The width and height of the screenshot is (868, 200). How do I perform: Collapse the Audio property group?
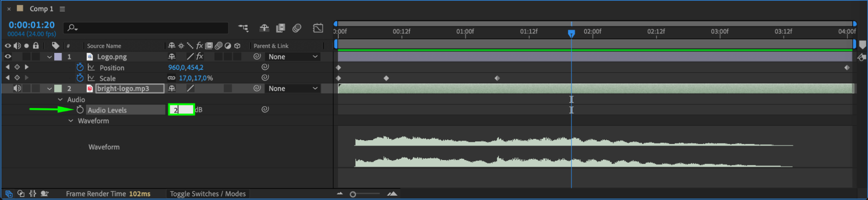click(x=60, y=99)
